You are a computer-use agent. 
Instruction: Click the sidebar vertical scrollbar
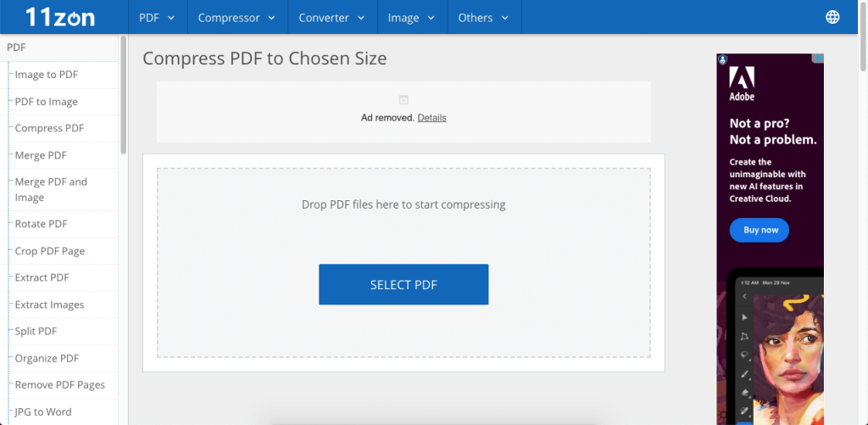[x=124, y=93]
